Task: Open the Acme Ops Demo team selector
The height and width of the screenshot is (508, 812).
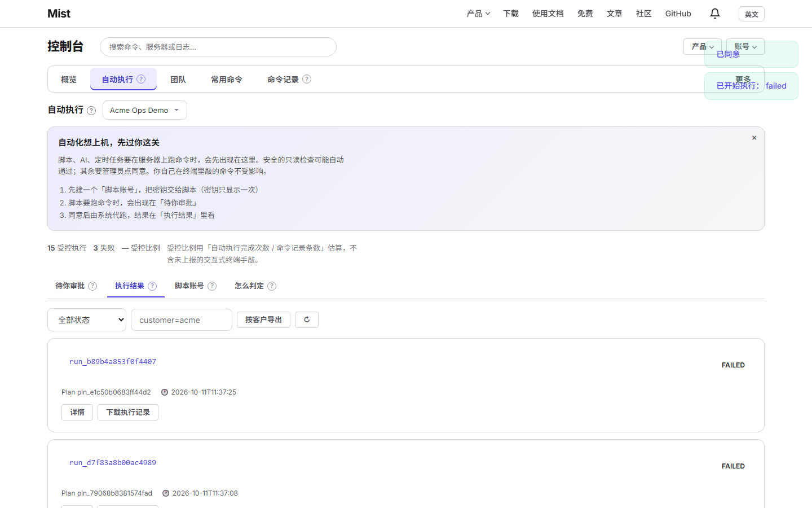Action: (145, 110)
